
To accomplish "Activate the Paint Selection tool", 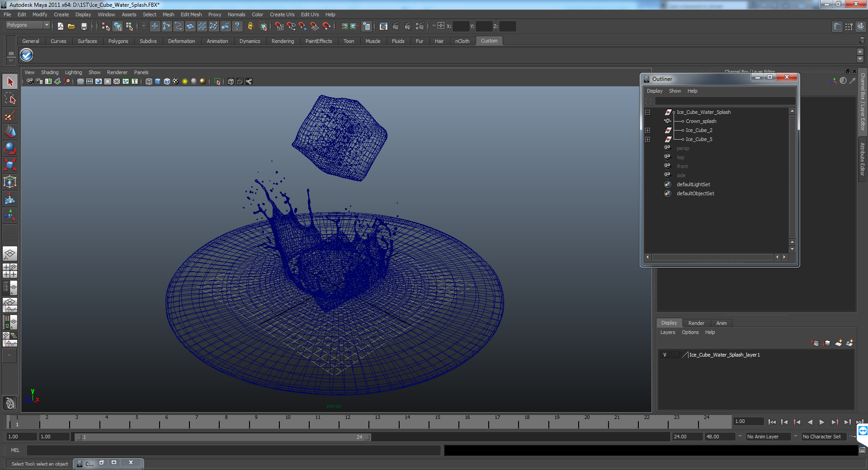I will click(10, 115).
